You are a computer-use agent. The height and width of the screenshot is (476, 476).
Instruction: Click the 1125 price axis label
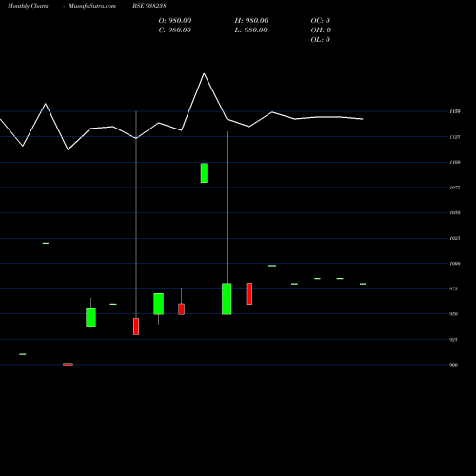tap(455, 137)
